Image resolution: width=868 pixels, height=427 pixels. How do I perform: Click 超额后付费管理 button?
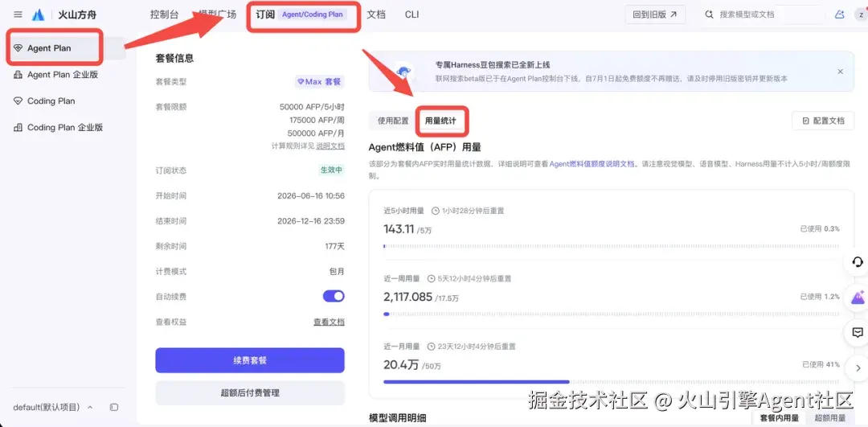pyautogui.click(x=250, y=393)
